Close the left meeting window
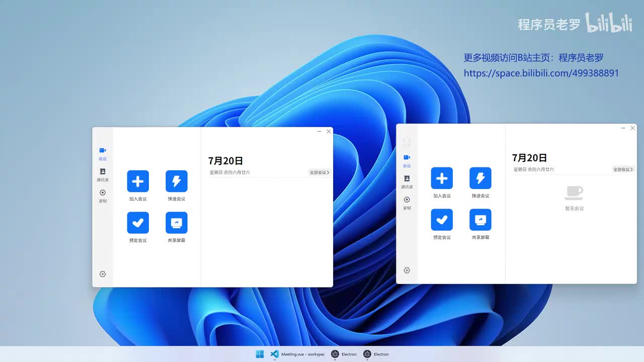644x362 pixels. pyautogui.click(x=329, y=131)
